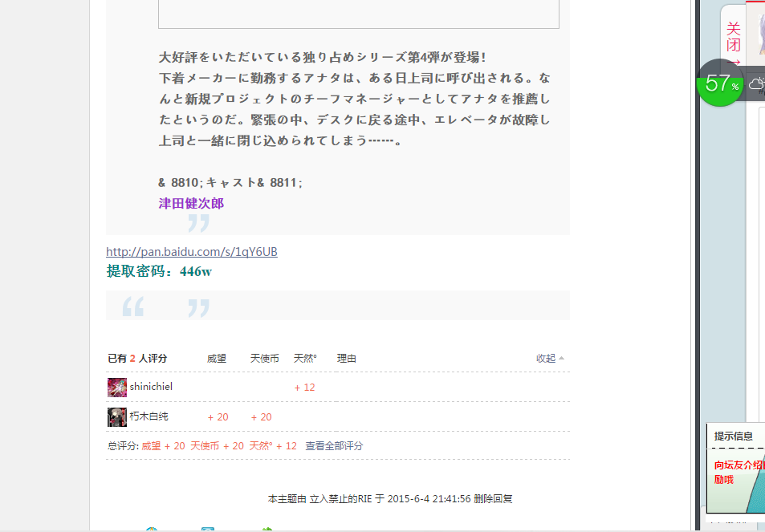765x532 pixels.
Task: Click the 提示信息 popup header
Action: coord(734,437)
